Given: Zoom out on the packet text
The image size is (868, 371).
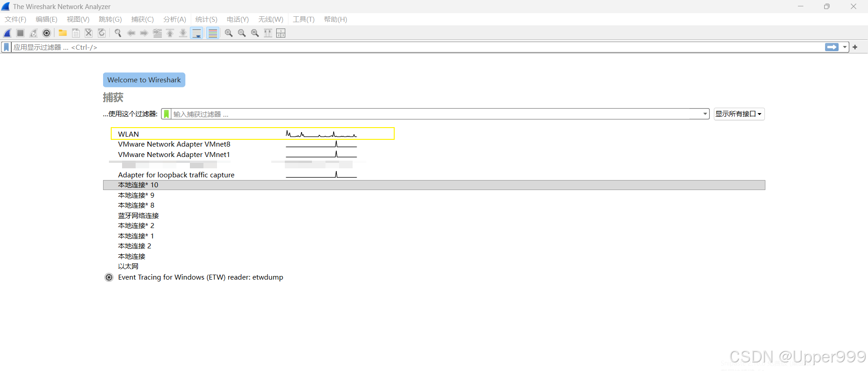Looking at the screenshot, I should 242,33.
